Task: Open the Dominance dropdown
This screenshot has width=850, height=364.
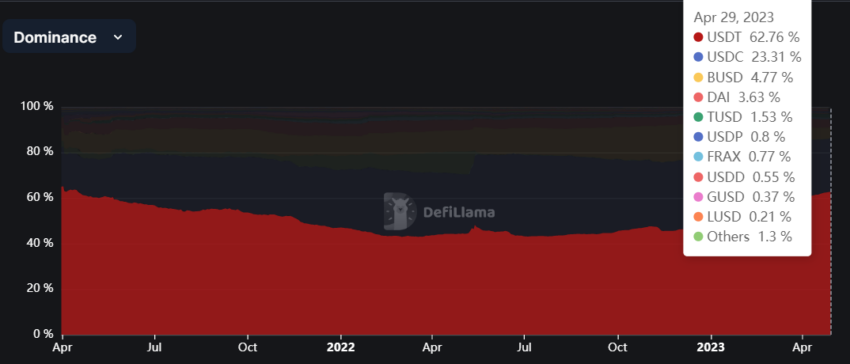Action: click(x=69, y=37)
